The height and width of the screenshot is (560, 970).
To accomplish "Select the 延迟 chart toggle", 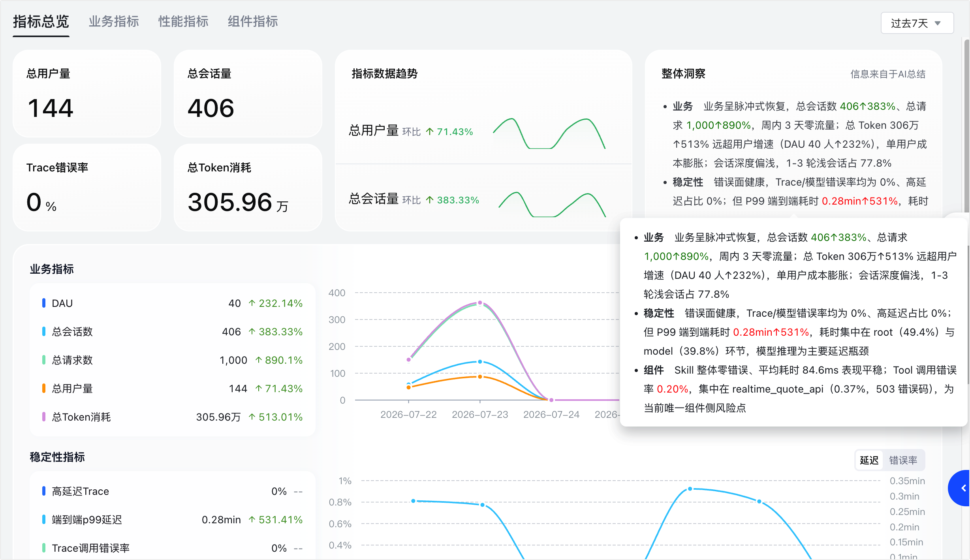I will click(869, 460).
